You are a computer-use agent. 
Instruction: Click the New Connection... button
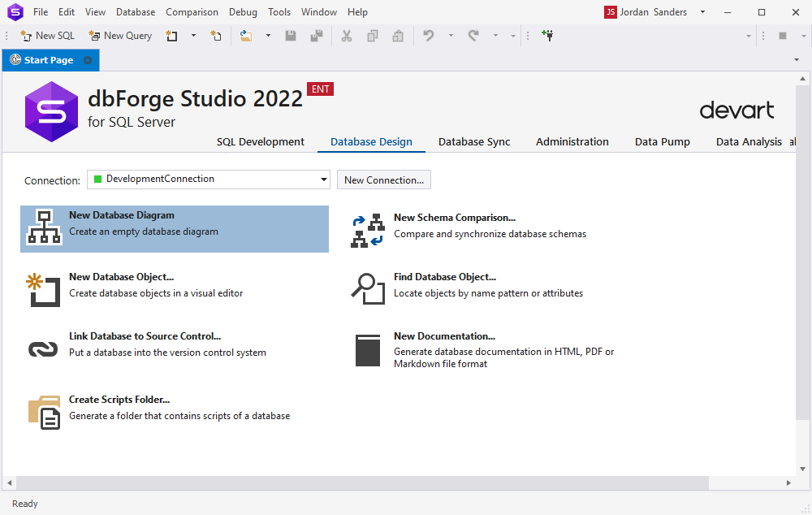coord(384,180)
